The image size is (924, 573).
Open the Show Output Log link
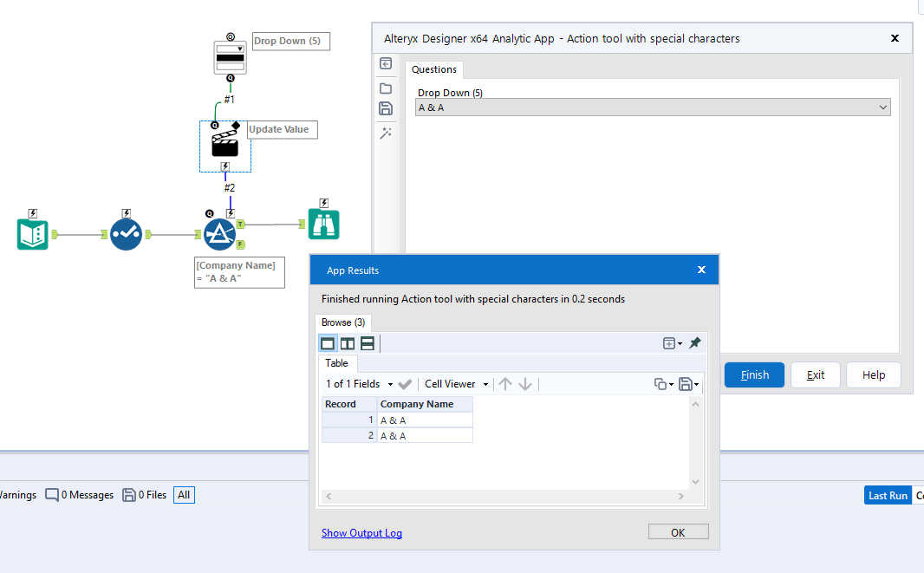point(361,533)
